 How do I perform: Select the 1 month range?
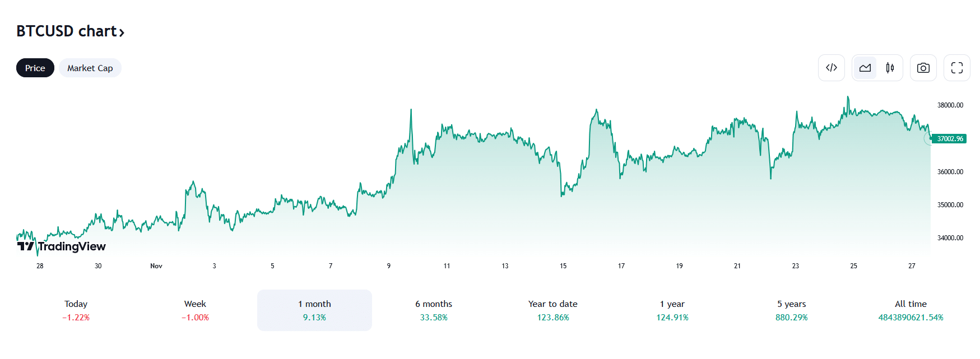[x=314, y=310]
